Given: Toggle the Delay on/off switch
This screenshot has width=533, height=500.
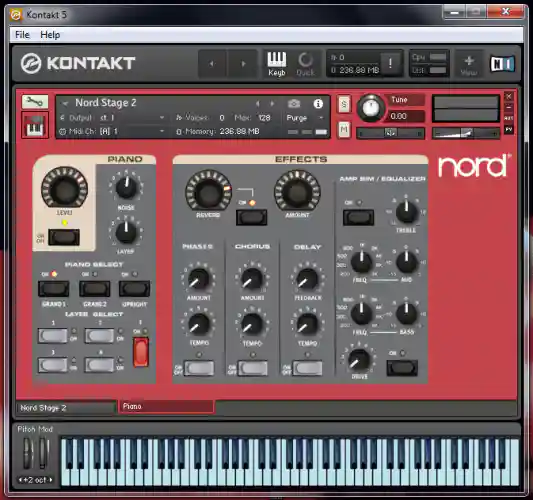Looking at the screenshot, I should 307,368.
